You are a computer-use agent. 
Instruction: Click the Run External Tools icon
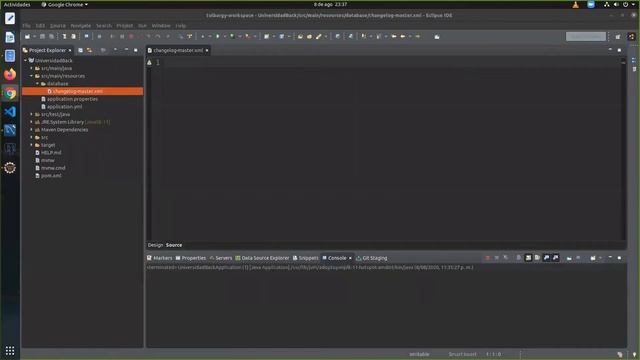pyautogui.click(x=247, y=37)
